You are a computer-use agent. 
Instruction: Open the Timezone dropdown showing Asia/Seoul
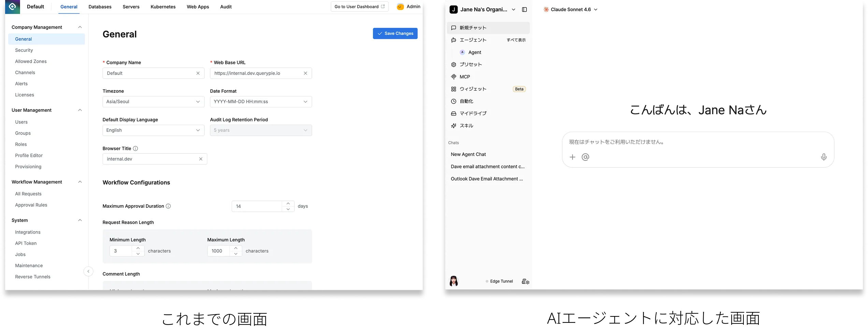coord(153,102)
